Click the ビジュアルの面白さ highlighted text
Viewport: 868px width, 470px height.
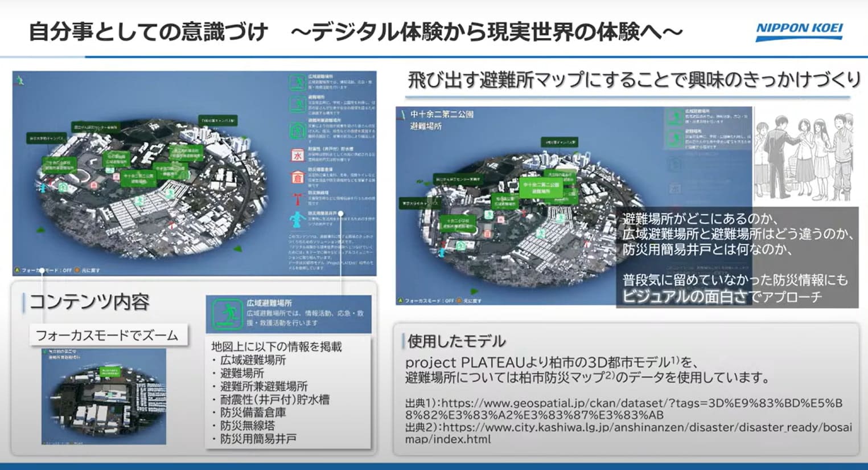coord(684,296)
